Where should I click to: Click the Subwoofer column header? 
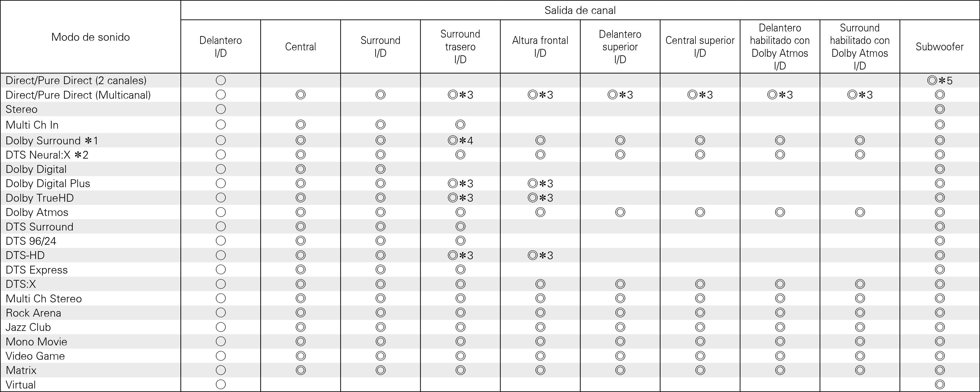[939, 47]
